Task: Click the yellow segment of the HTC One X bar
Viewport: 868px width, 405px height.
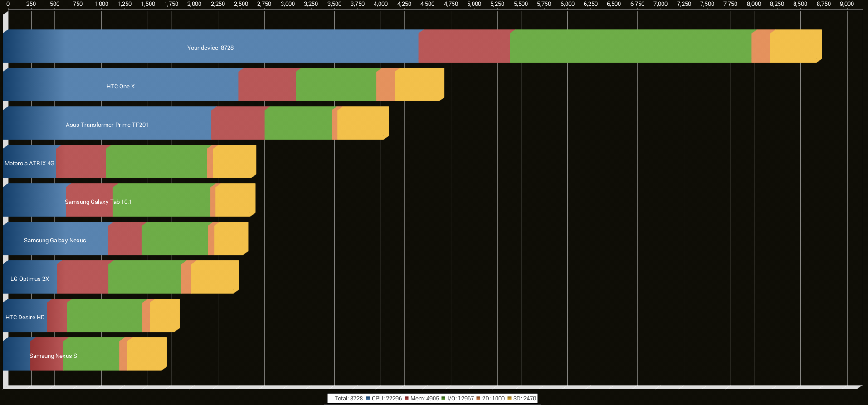Action: pos(419,85)
